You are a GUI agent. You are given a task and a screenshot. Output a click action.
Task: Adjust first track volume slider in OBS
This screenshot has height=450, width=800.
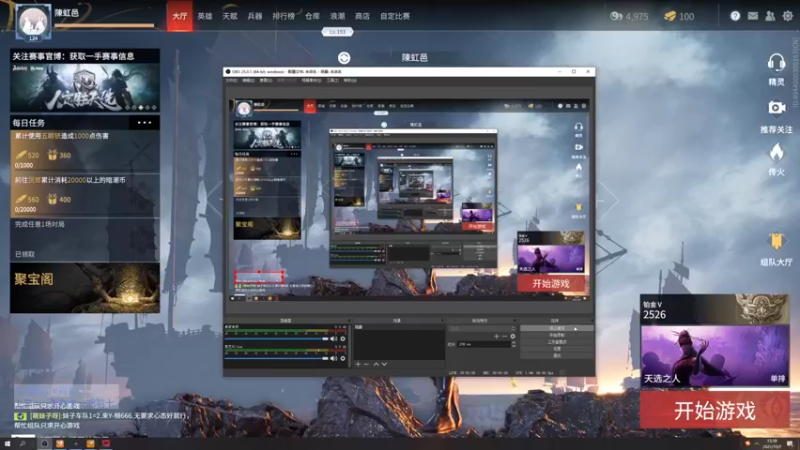point(277,339)
